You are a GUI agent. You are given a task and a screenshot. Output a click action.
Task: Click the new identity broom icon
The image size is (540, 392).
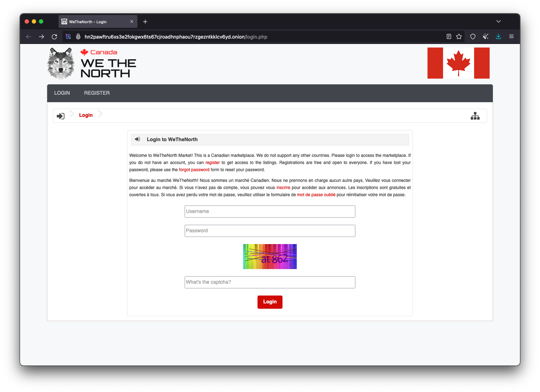tap(485, 36)
